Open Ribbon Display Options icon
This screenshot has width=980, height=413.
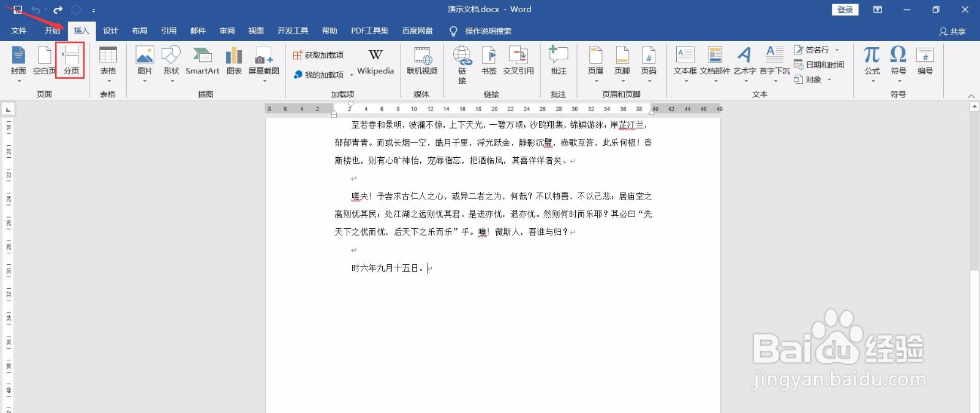tap(878, 10)
